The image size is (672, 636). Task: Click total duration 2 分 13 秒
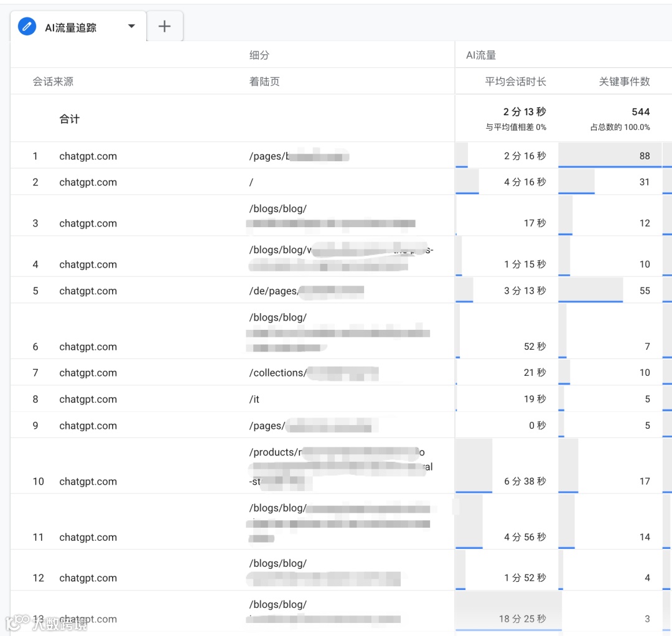coord(525,112)
